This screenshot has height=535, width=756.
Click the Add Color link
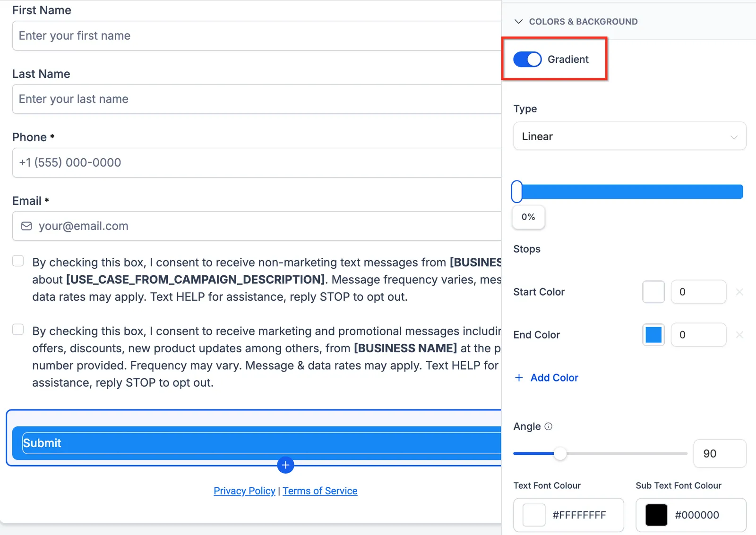(x=554, y=378)
